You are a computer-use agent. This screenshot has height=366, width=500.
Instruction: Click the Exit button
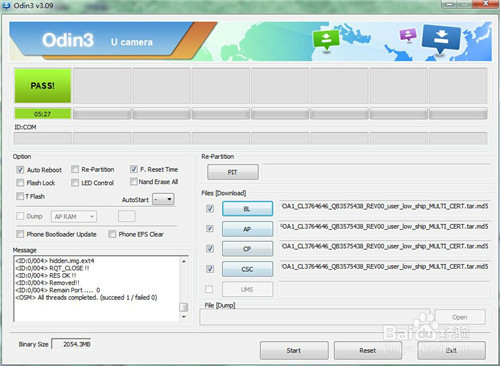[451, 350]
